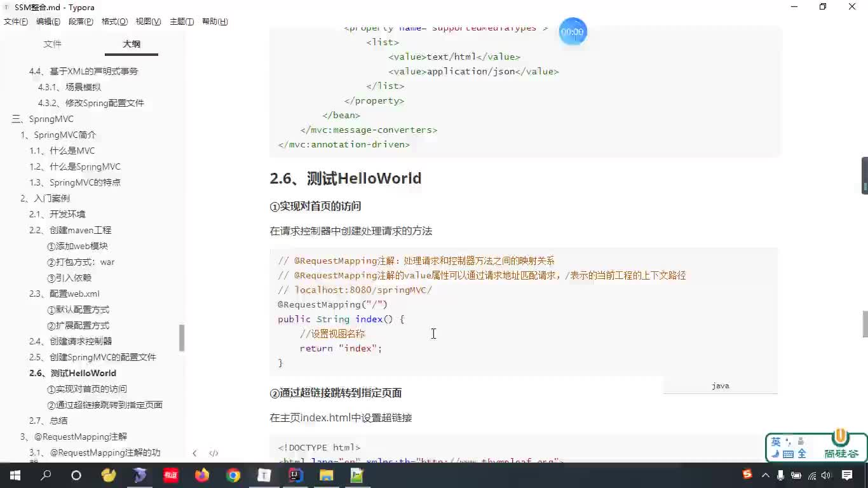This screenshot has height=488, width=868.
Task: Jump to outline item ③引入依赖
Action: pyautogui.click(x=69, y=278)
